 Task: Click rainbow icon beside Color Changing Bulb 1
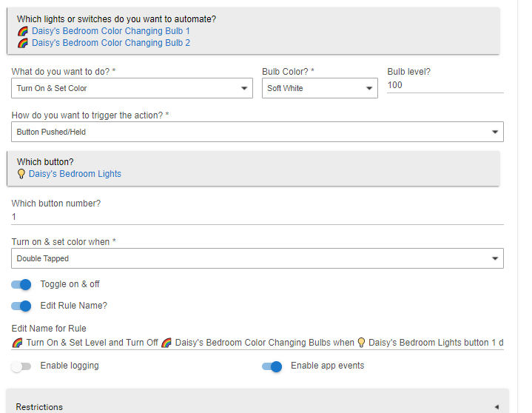pyautogui.click(x=22, y=31)
